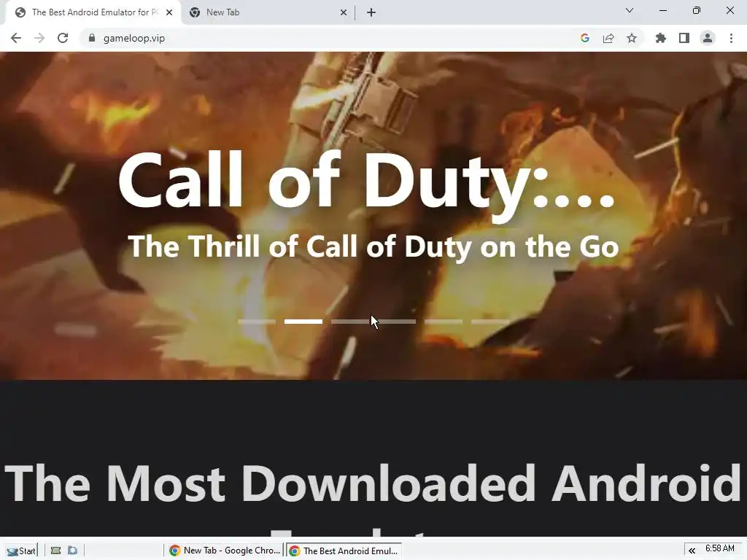This screenshot has width=747, height=560.
Task: Reload the gameloop.vip page
Action: (63, 38)
